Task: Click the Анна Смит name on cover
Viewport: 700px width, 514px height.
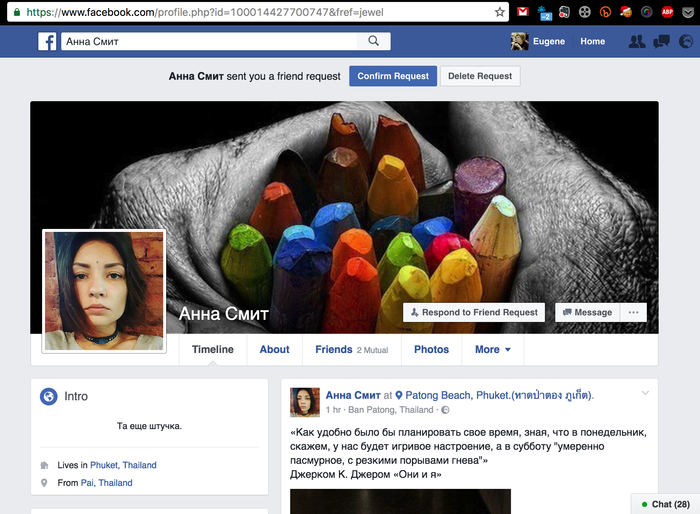Action: click(x=224, y=314)
